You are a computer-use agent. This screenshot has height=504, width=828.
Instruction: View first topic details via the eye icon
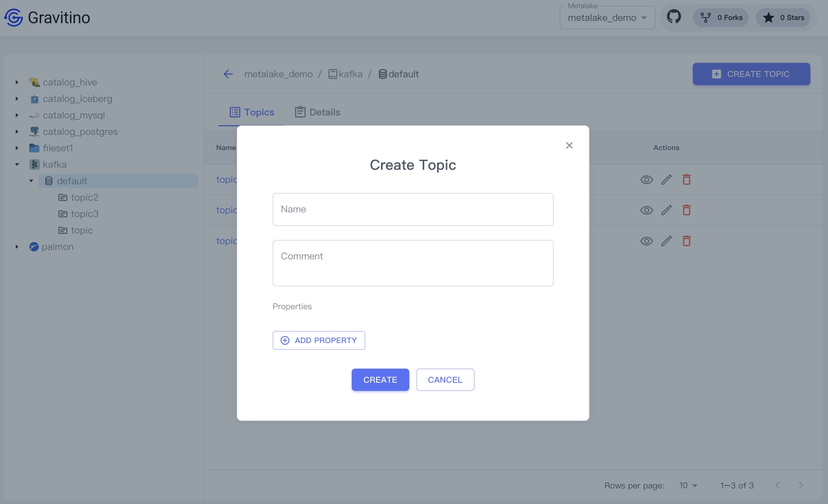coord(646,180)
